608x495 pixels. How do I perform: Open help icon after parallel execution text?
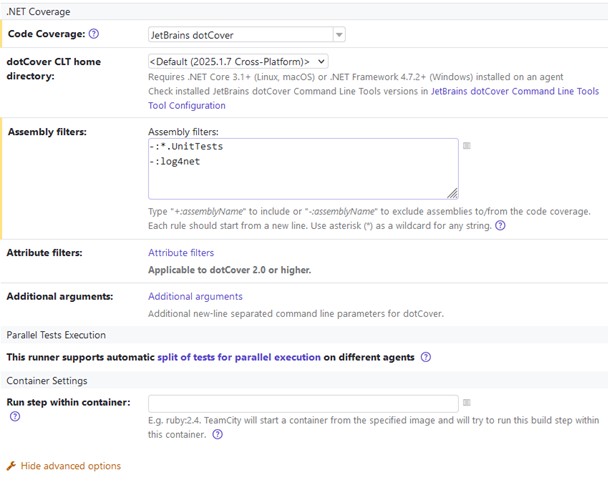click(426, 357)
